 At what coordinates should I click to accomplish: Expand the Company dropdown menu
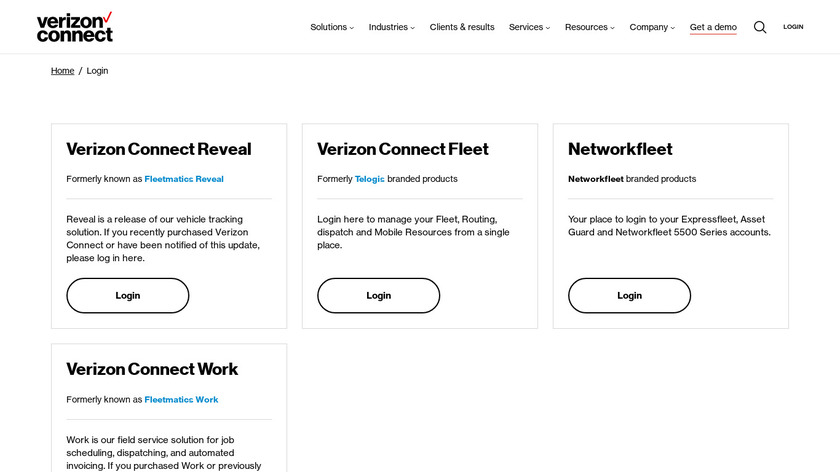[x=652, y=27]
